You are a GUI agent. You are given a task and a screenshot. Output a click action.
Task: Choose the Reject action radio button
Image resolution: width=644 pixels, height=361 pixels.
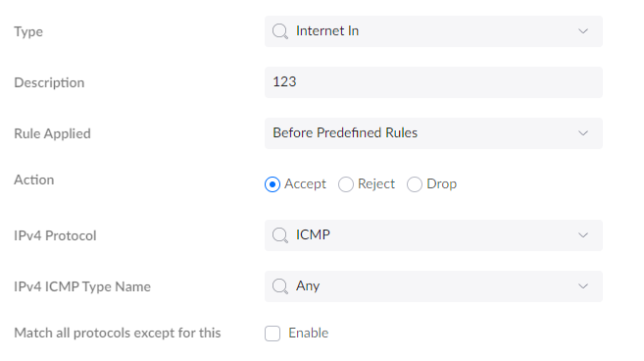tap(346, 184)
